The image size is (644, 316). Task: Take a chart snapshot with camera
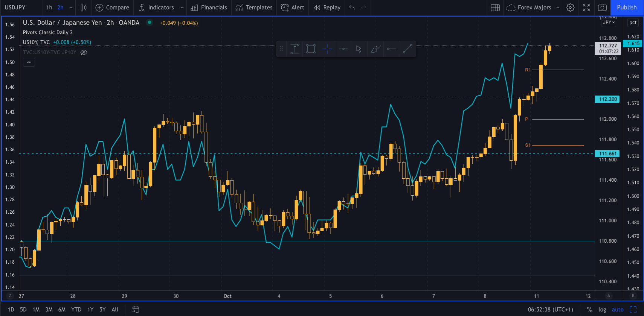pyautogui.click(x=602, y=8)
